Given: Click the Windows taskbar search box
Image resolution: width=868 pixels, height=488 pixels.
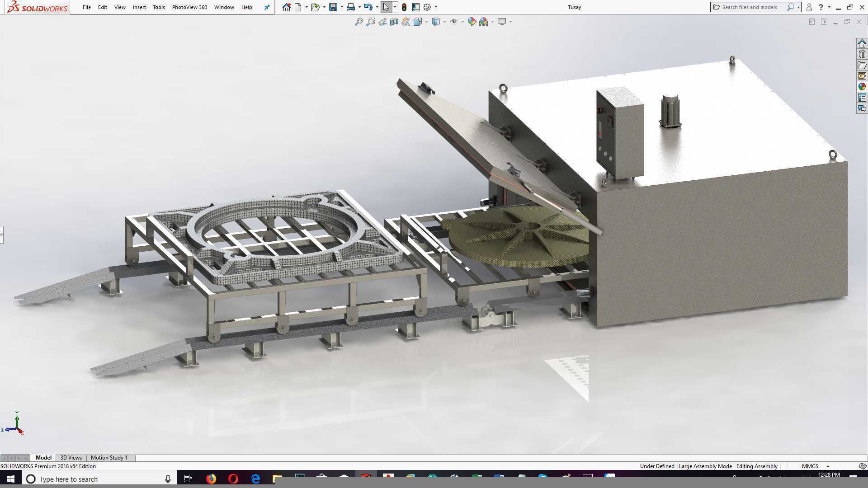Looking at the screenshot, I should pos(99,479).
